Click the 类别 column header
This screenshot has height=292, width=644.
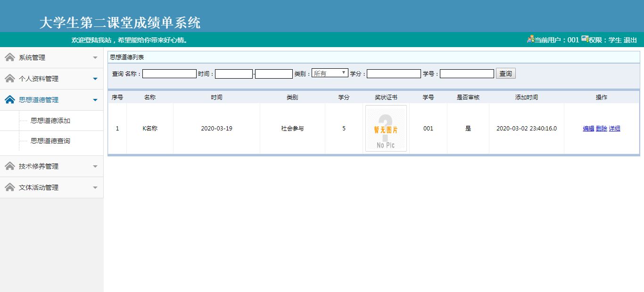[292, 97]
